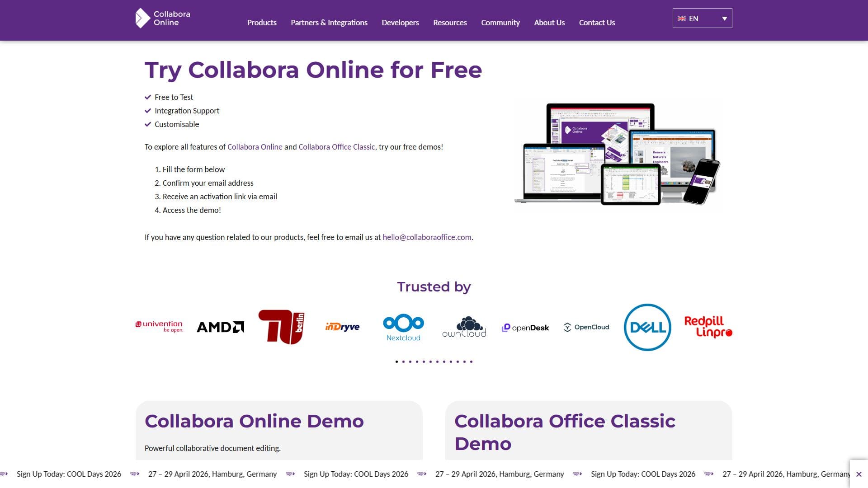Click 'Confirm your email address' step
The image size is (868, 488).
point(208,183)
